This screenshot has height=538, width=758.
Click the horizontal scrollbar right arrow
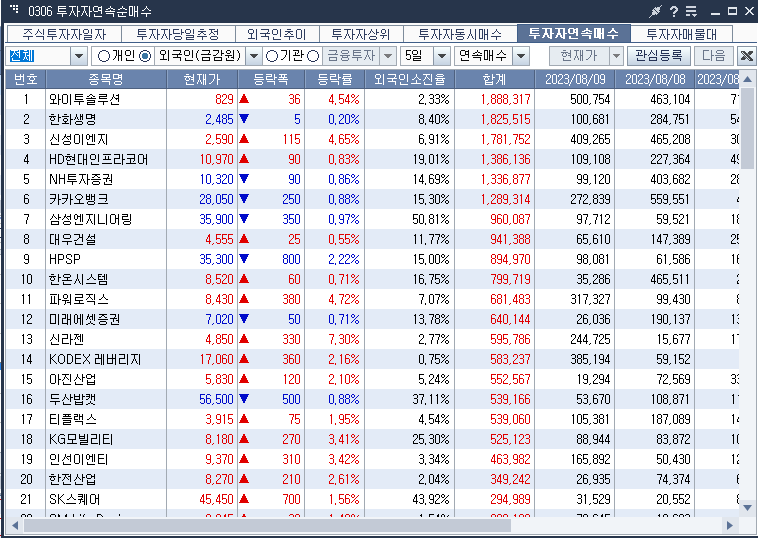pos(729,525)
